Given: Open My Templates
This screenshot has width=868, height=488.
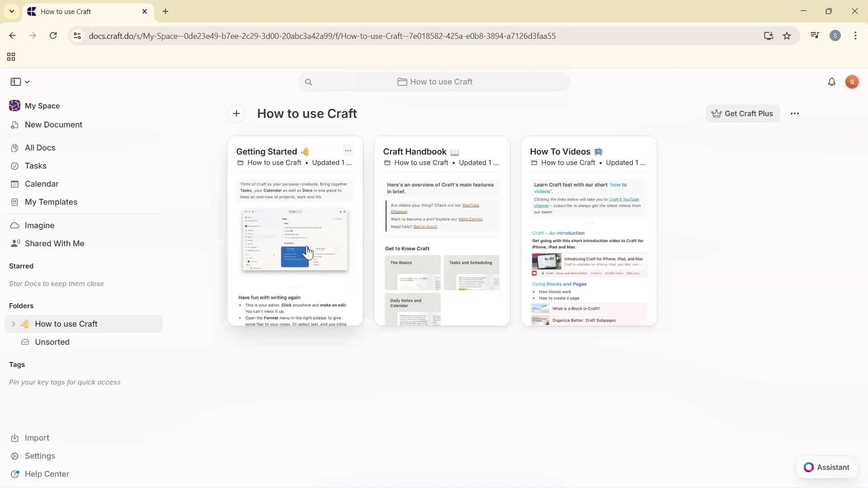Looking at the screenshot, I should 51,202.
